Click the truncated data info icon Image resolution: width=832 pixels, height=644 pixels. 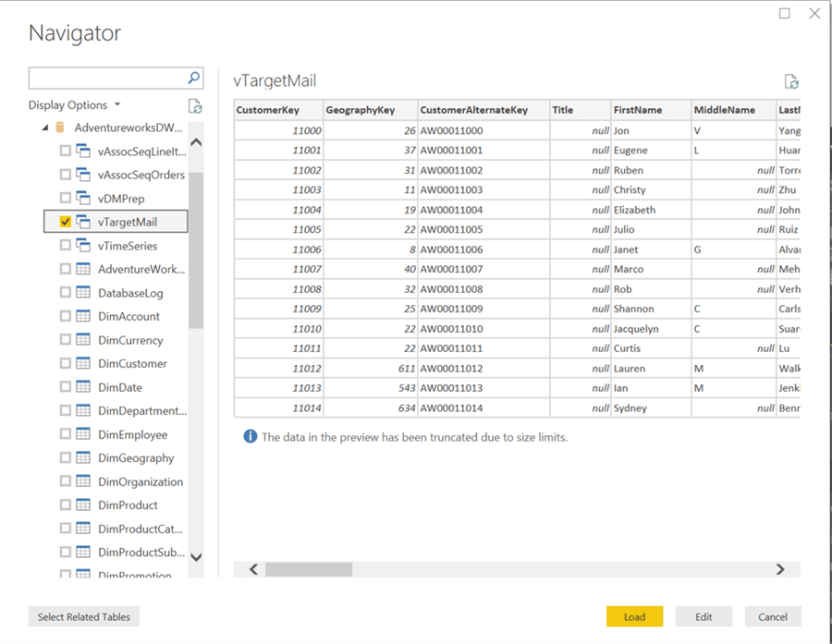click(250, 436)
